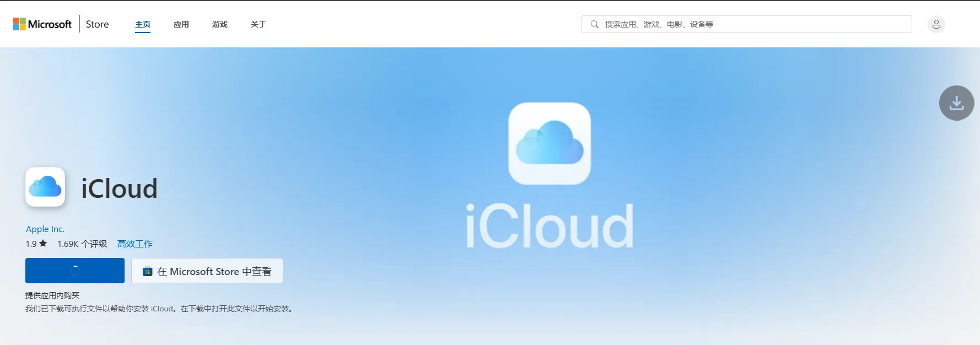Click the magnifier search icon

[x=594, y=24]
